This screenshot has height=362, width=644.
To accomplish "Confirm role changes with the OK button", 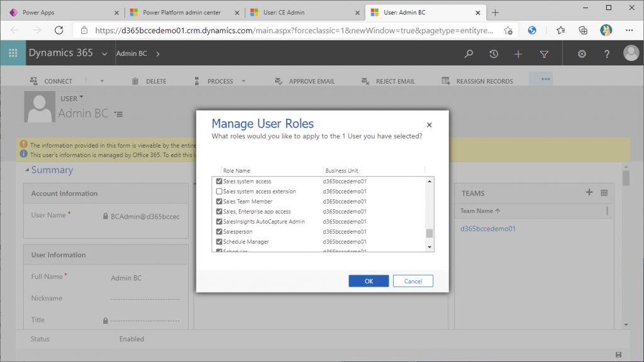I will pyautogui.click(x=369, y=281).
